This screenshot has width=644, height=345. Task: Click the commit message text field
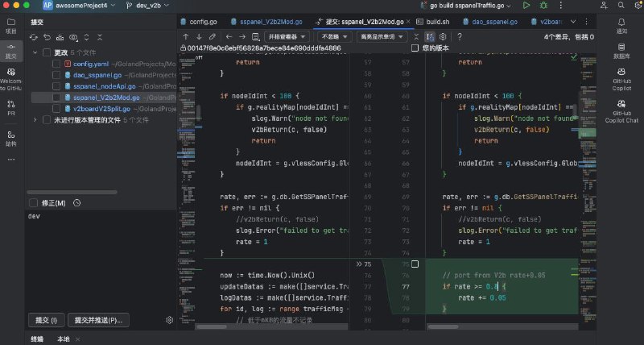pos(101,259)
